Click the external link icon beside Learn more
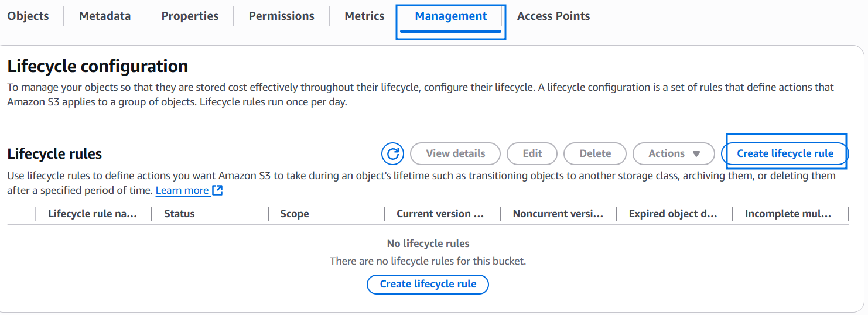The width and height of the screenshot is (868, 315). click(217, 190)
